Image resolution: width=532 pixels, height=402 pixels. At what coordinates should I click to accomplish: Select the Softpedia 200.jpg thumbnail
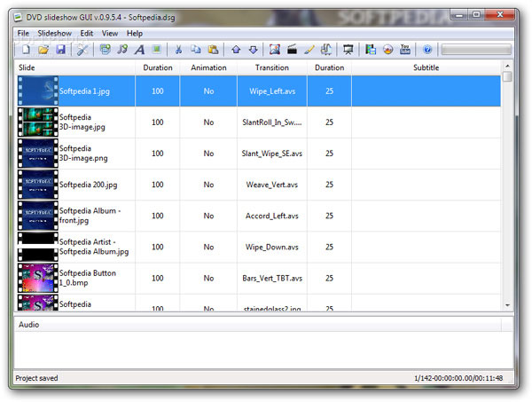tap(38, 185)
